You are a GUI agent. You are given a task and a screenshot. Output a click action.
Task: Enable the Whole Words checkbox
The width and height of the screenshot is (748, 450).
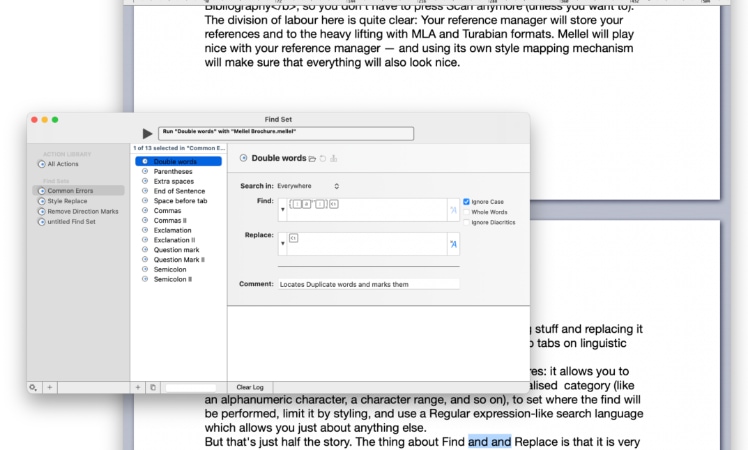click(x=466, y=212)
